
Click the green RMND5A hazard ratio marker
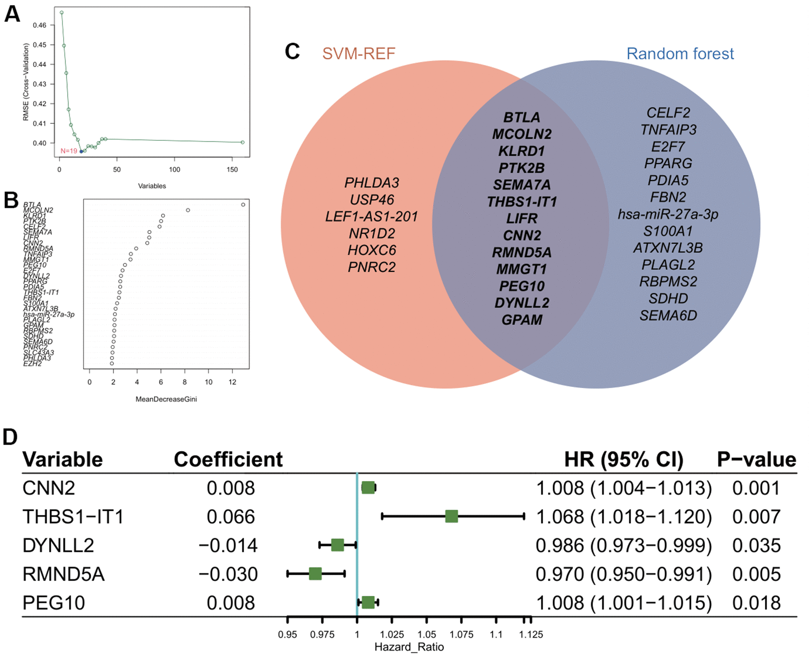(315, 574)
